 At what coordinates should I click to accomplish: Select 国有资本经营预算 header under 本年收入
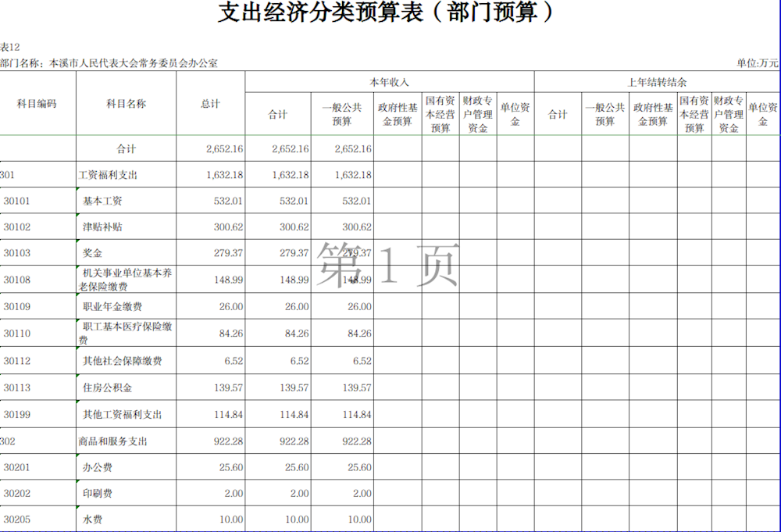click(440, 115)
